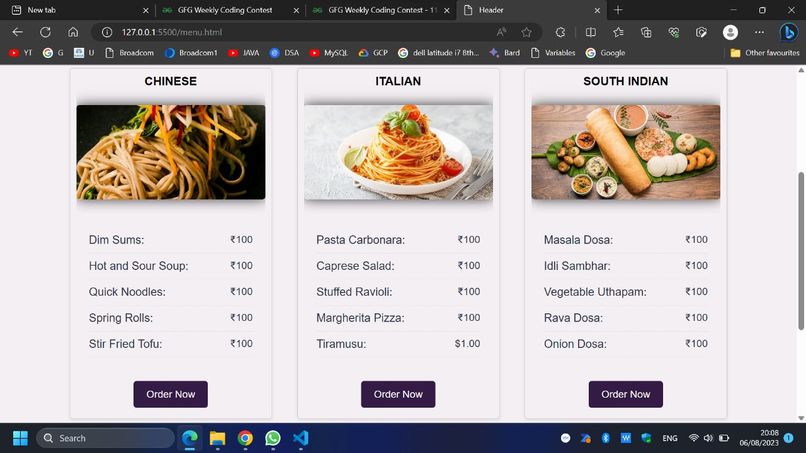
Task: Open the ENG language indicator
Action: point(669,438)
